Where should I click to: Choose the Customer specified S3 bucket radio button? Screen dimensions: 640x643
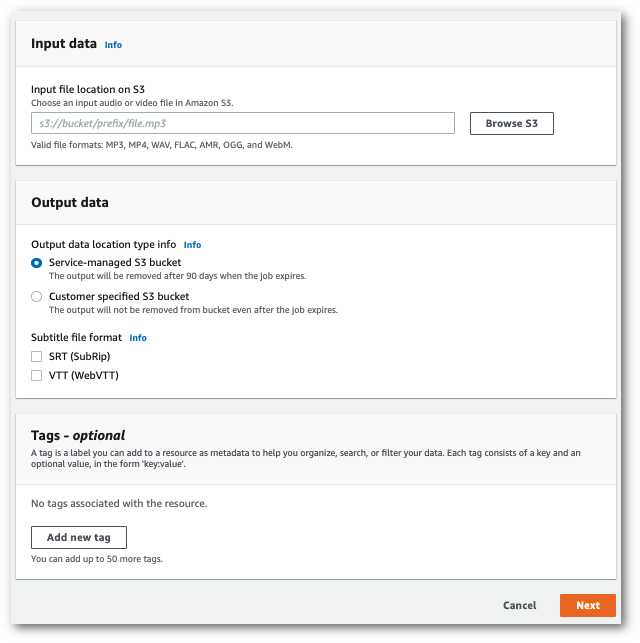[37, 297]
